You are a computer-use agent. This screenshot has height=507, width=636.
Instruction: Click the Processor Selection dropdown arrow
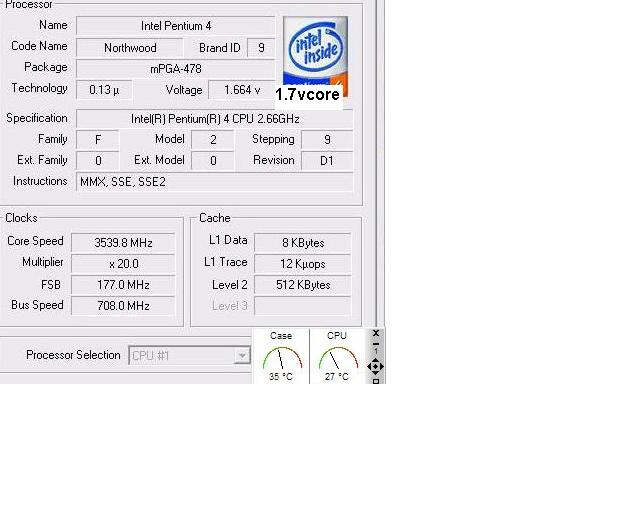click(242, 356)
